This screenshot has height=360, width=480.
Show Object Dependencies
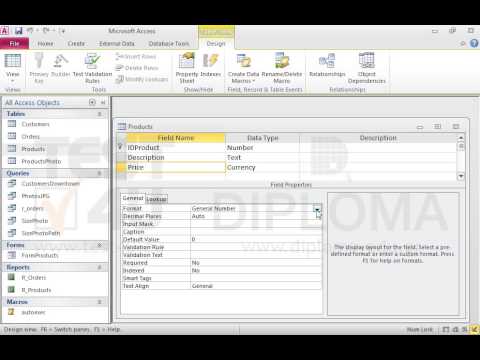coord(366,68)
